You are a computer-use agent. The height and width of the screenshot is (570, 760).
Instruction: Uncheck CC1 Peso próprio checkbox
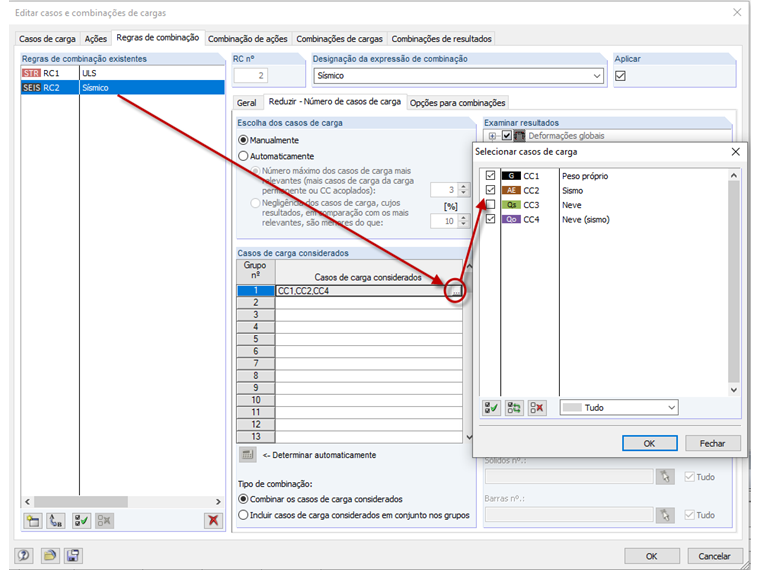[x=491, y=175]
